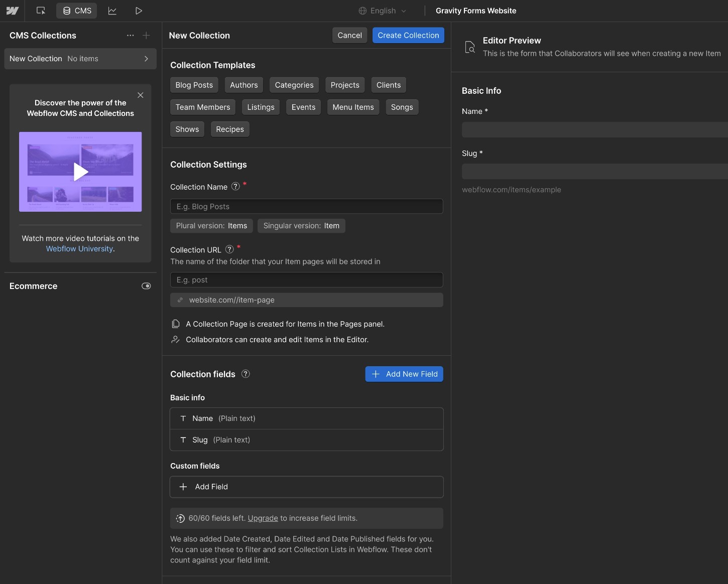The image size is (728, 584).
Task: Click the Collection Name input field
Action: (x=306, y=206)
